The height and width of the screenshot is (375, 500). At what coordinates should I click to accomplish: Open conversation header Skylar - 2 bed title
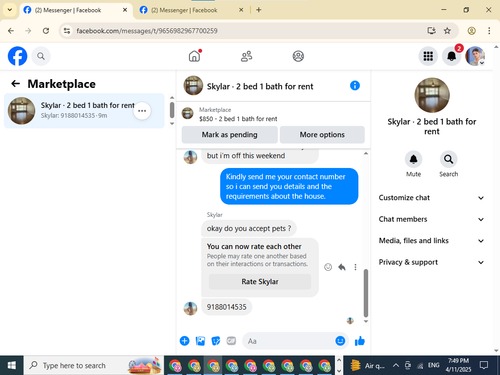coord(260,86)
